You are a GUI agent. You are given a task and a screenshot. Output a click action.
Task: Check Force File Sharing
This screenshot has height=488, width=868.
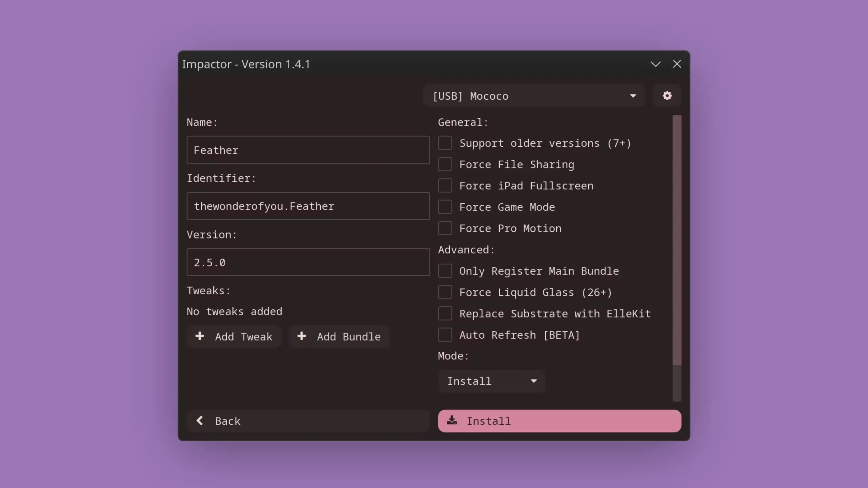[x=445, y=164]
